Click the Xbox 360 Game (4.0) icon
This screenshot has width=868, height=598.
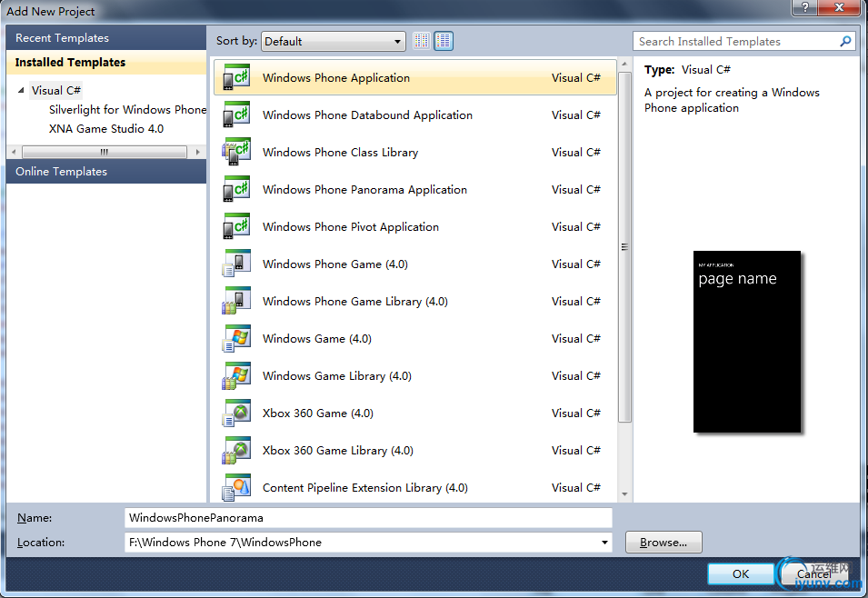(x=236, y=413)
